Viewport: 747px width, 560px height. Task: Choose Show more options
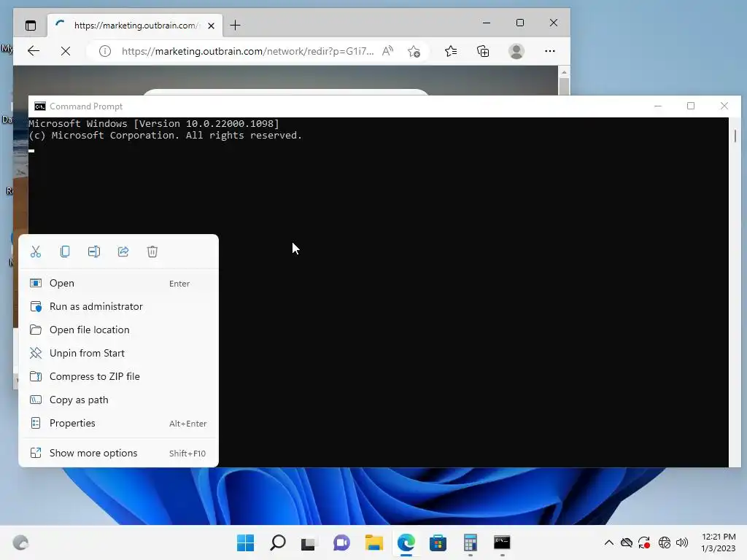pyautogui.click(x=119, y=454)
